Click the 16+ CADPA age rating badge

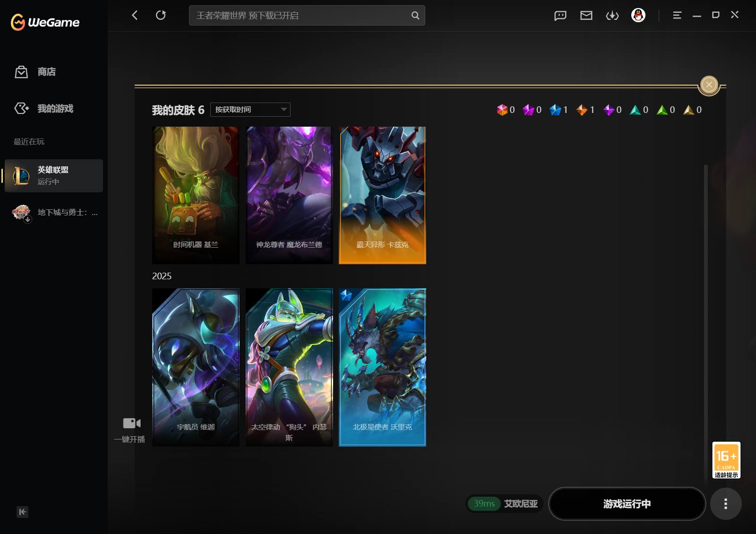point(726,460)
